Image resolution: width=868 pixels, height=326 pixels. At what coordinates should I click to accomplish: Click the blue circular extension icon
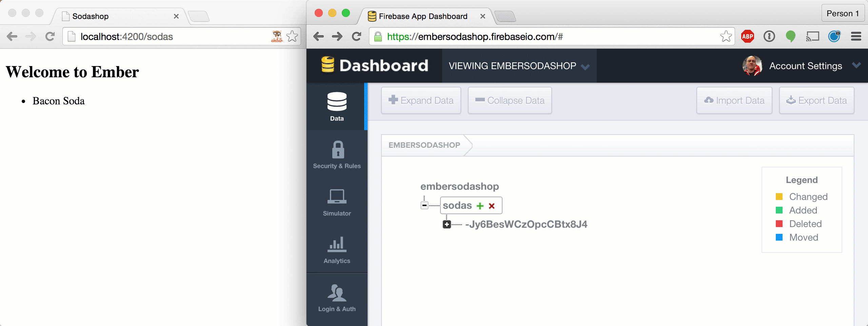pos(834,36)
